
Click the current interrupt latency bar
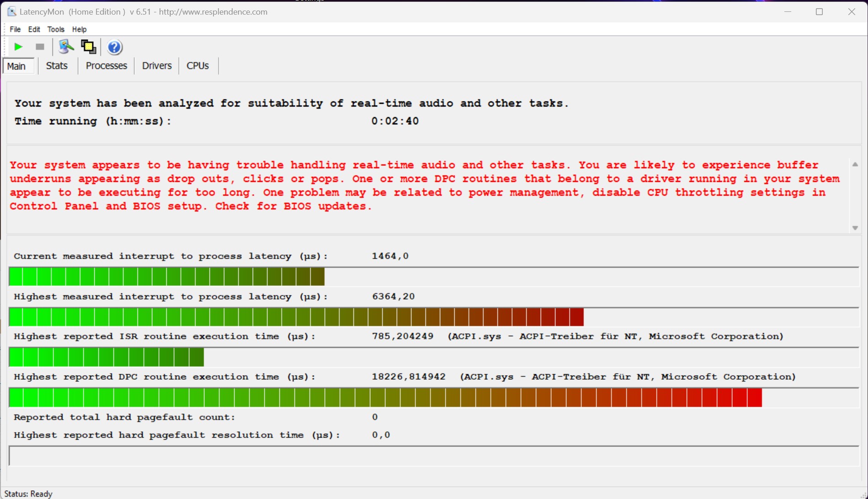tap(434, 277)
